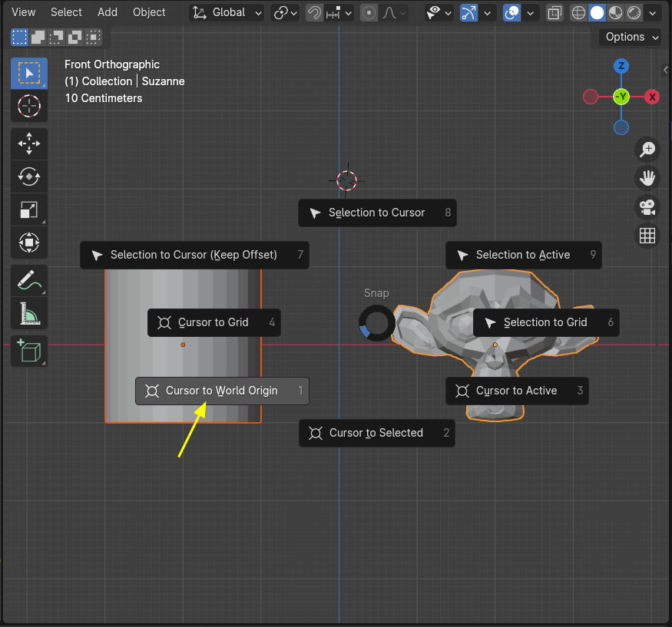Click negative X axis gizmo circle

(x=590, y=97)
